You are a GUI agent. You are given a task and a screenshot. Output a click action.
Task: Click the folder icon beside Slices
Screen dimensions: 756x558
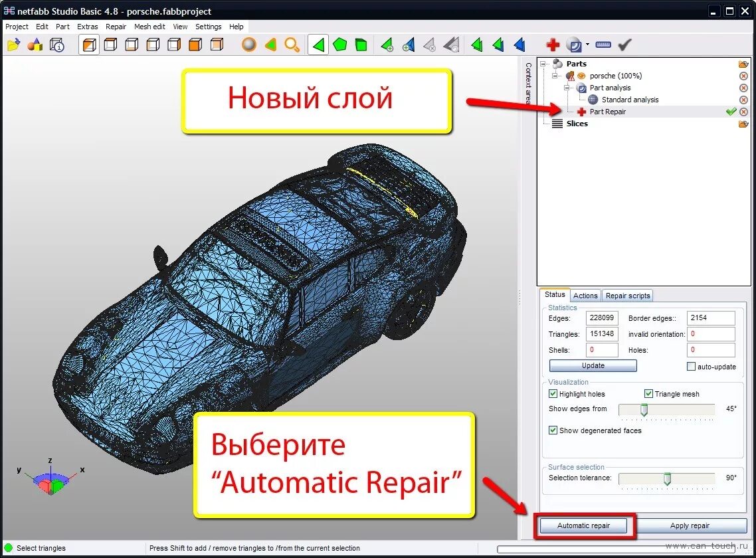pyautogui.click(x=743, y=124)
